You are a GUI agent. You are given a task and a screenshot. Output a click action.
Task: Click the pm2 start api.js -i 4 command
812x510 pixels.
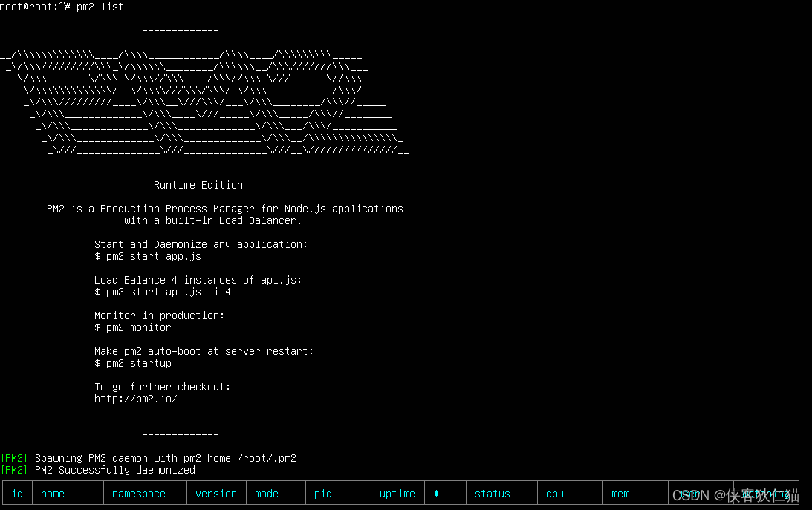163,292
